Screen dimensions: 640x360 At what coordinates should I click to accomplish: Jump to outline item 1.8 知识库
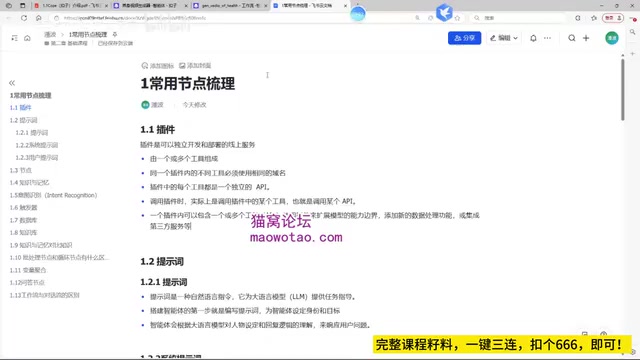pos(23,232)
